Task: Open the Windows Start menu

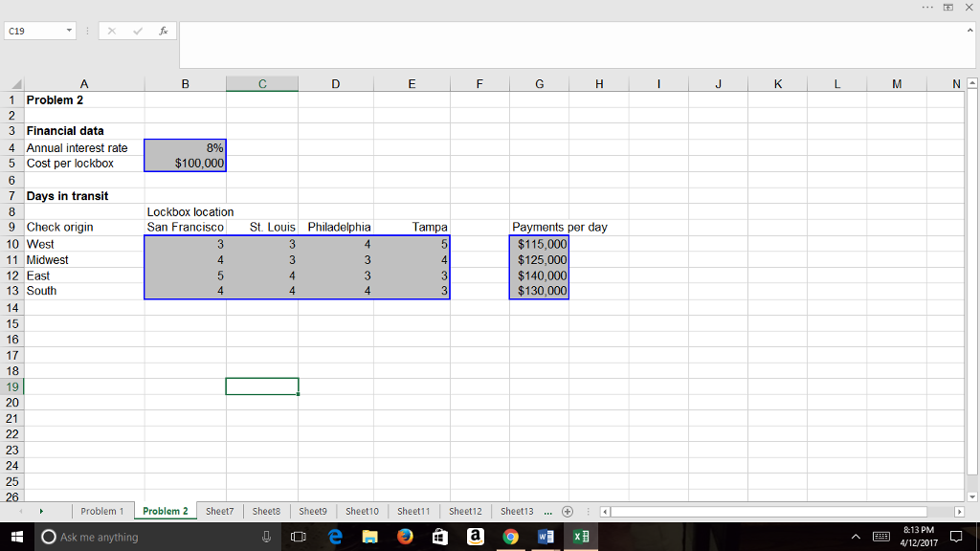Action: (18, 537)
